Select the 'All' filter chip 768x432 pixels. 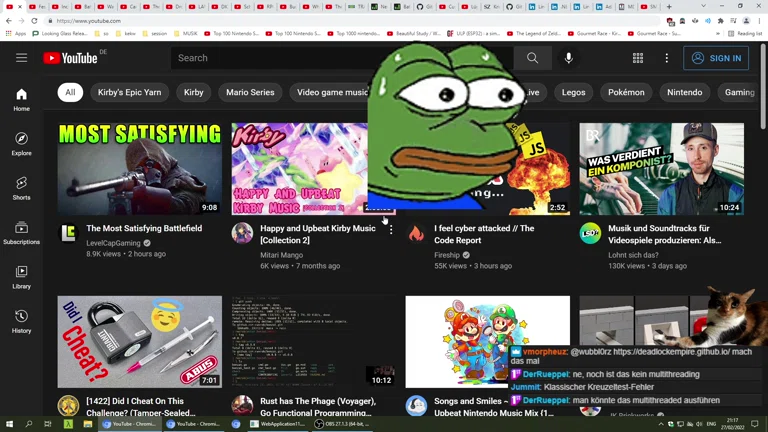tap(70, 92)
